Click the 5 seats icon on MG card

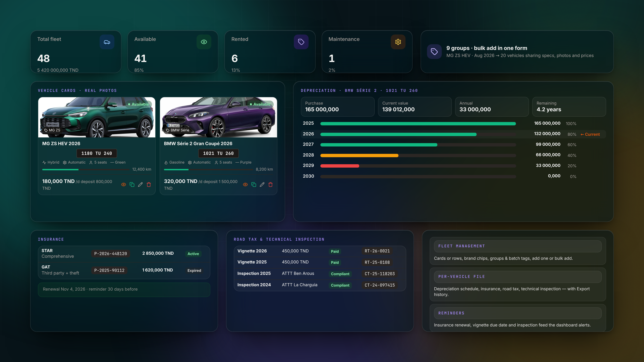click(x=91, y=162)
